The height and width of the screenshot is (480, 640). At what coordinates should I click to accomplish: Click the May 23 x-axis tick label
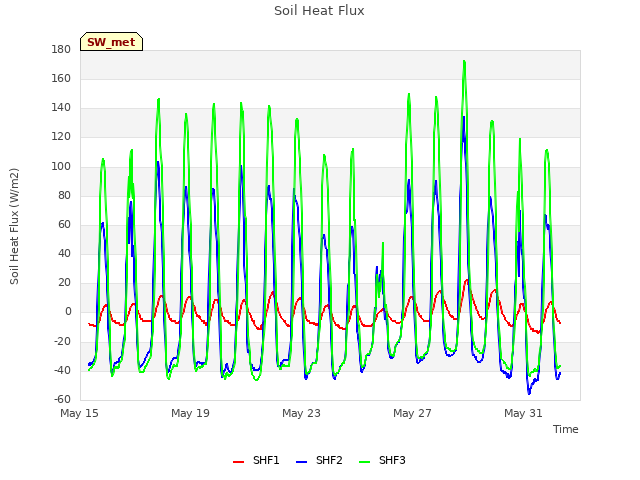pos(302,413)
